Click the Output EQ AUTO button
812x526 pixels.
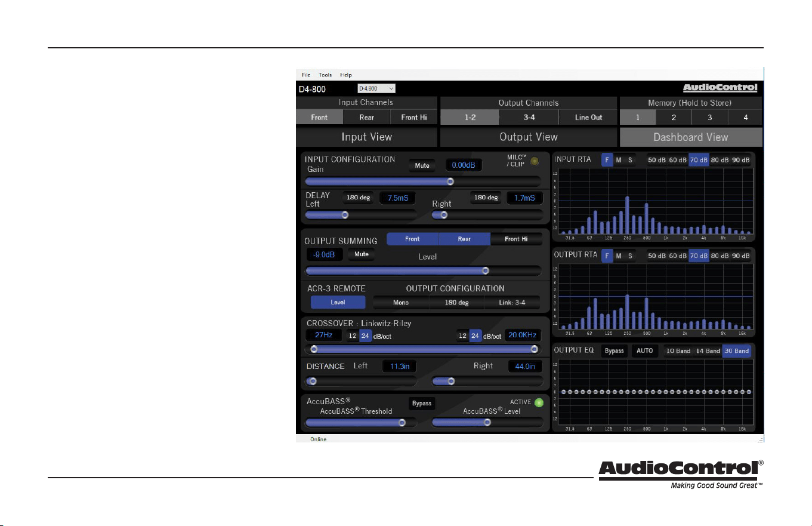[x=645, y=351]
